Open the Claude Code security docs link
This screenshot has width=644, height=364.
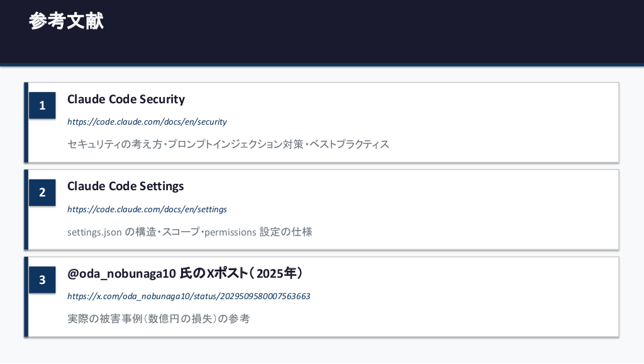147,122
